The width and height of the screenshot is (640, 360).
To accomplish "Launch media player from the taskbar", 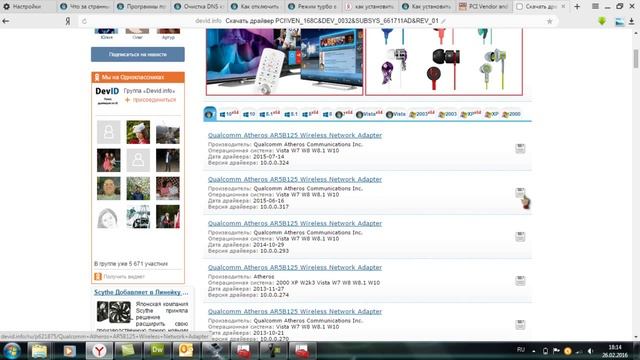I will [69, 351].
